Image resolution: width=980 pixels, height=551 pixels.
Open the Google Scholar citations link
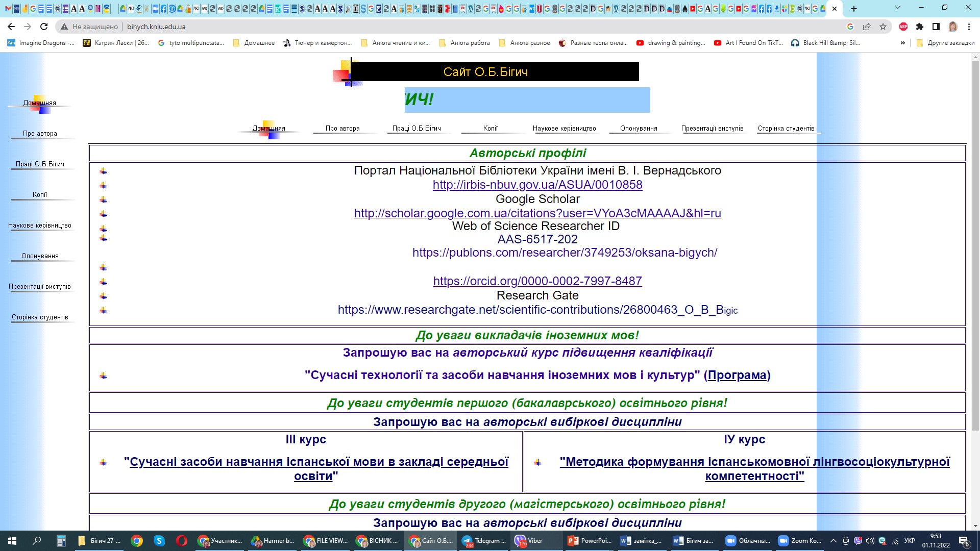pos(537,213)
